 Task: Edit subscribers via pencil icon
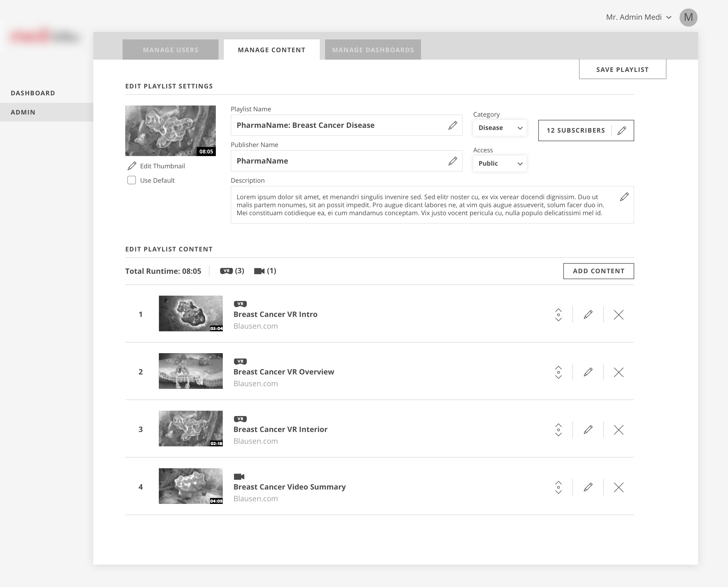622,131
